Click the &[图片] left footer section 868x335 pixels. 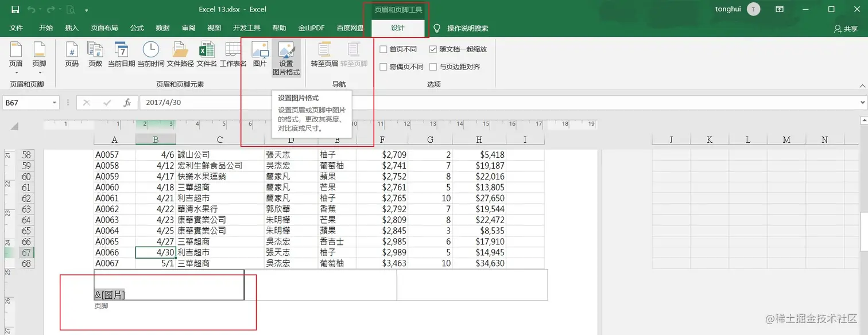point(169,285)
